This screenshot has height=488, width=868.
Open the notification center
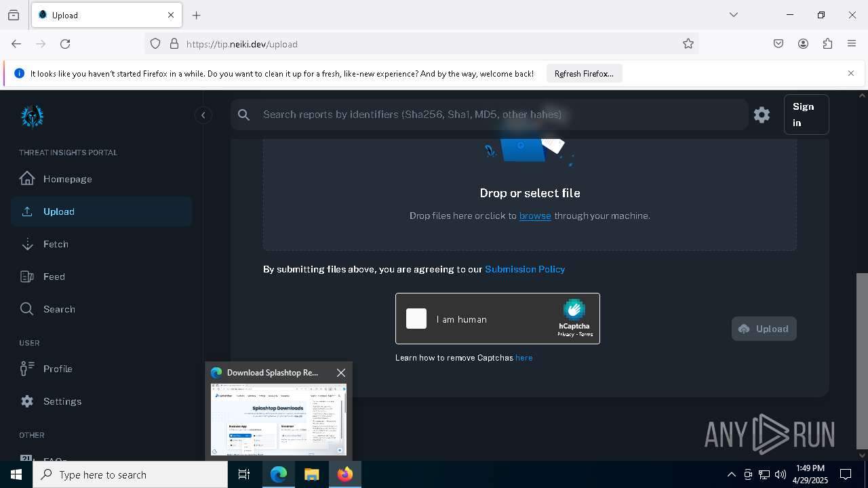(846, 474)
